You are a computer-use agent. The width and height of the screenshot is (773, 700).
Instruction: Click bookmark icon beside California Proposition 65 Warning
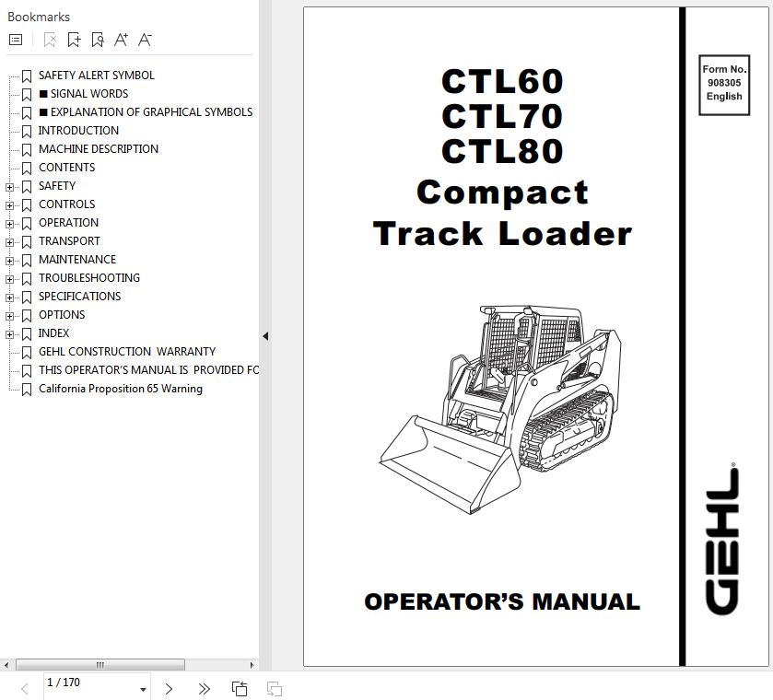tap(27, 389)
